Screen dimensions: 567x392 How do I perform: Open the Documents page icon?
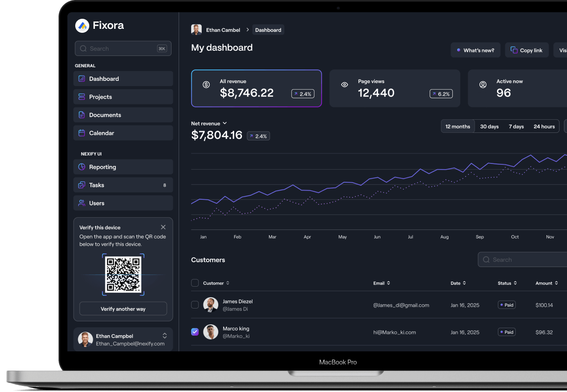pyautogui.click(x=81, y=115)
